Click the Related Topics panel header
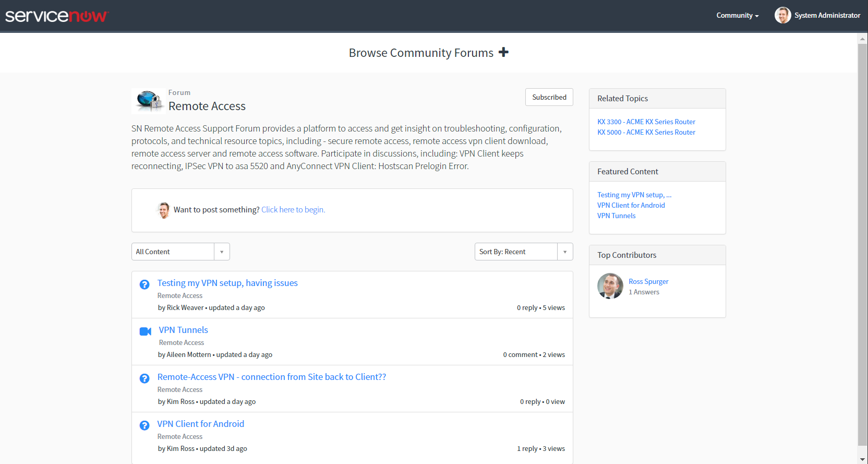 pyautogui.click(x=657, y=99)
